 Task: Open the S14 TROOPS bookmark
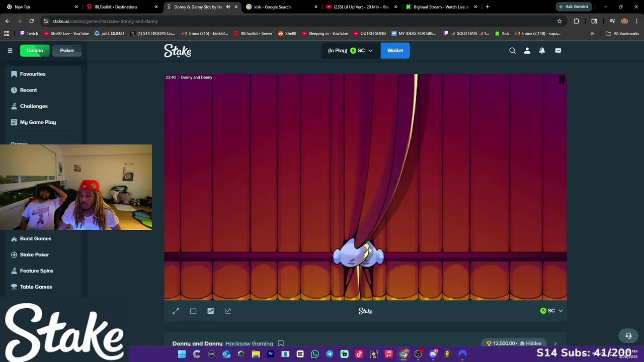pyautogui.click(x=152, y=34)
